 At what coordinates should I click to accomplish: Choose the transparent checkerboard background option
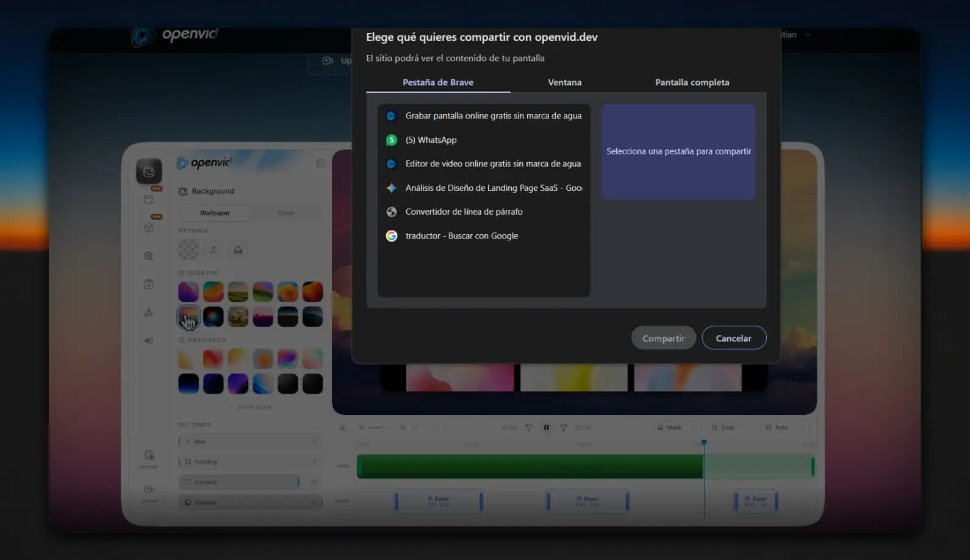tap(189, 249)
